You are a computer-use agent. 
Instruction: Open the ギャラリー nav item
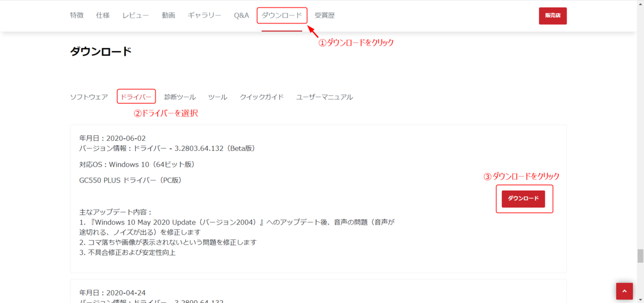point(204,16)
